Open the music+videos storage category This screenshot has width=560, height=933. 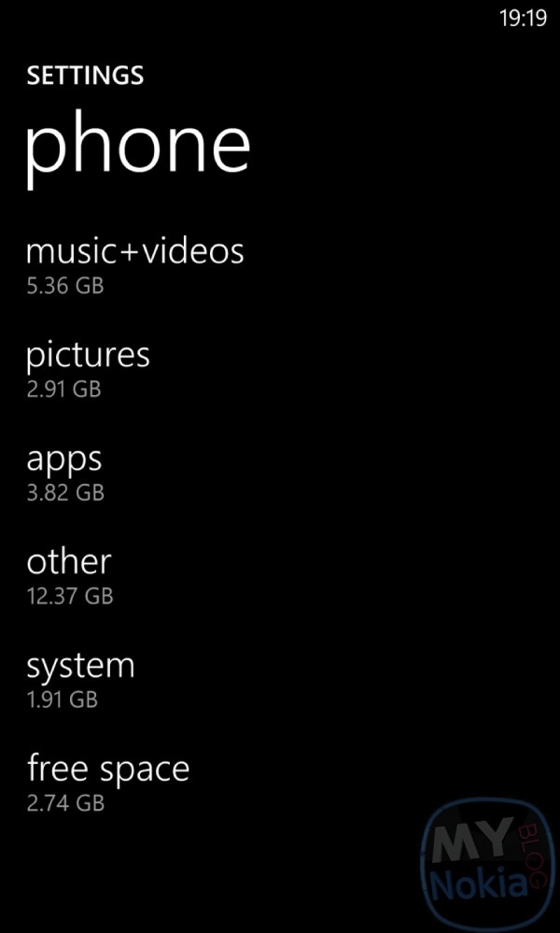134,251
